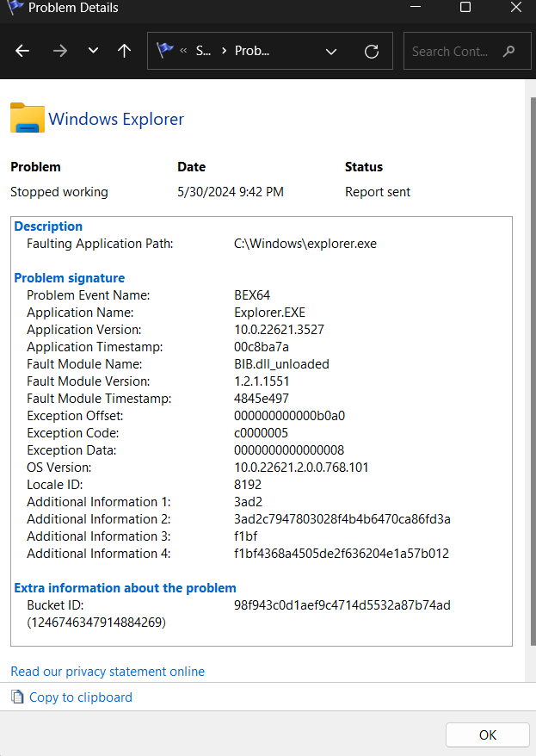Click the Windows Explorer heading text
This screenshot has width=536, height=756.
tap(116, 119)
